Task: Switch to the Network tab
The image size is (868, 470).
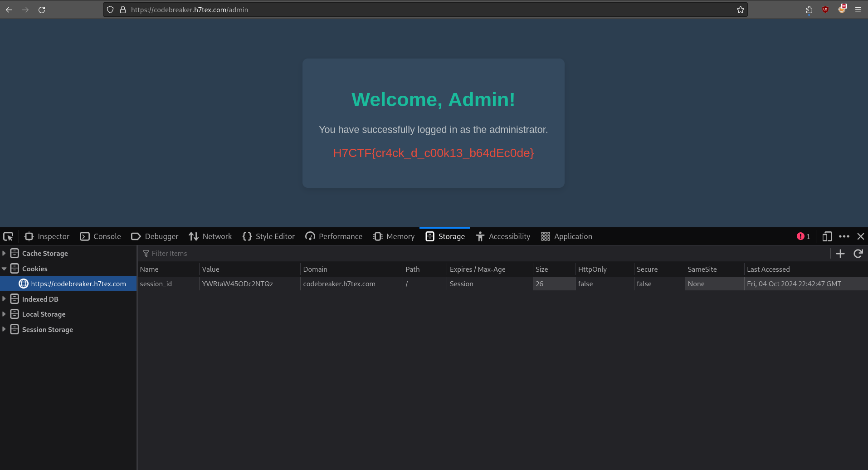Action: [x=210, y=236]
